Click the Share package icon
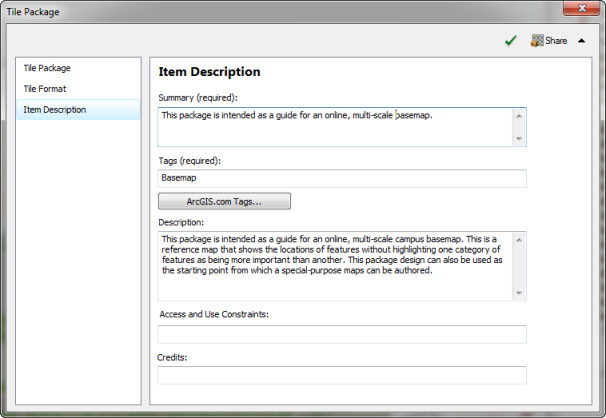The height and width of the screenshot is (418, 606). (537, 41)
